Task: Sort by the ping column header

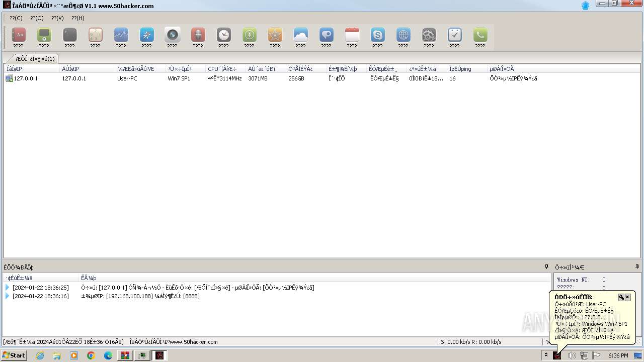Action: (466, 69)
